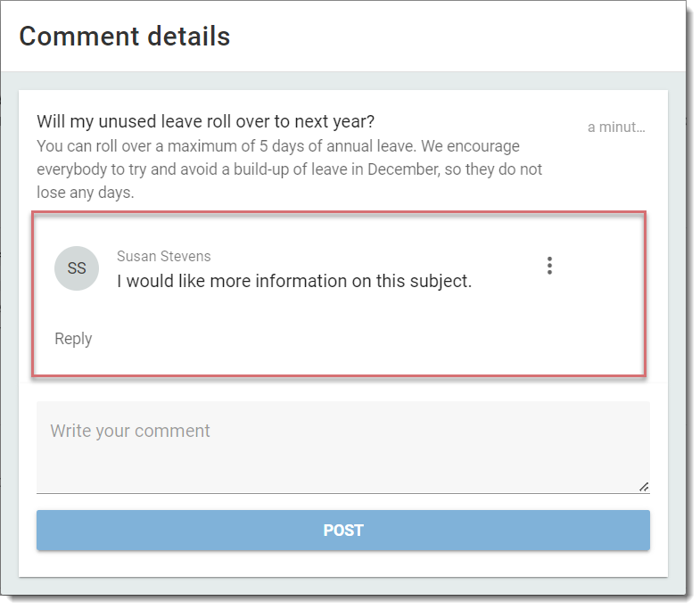The image size is (700, 609).
Task: Click the POST button
Action: (342, 530)
